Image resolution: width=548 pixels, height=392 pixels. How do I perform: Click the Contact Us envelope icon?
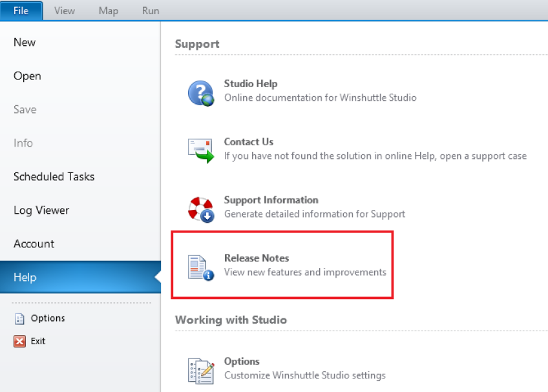click(200, 150)
